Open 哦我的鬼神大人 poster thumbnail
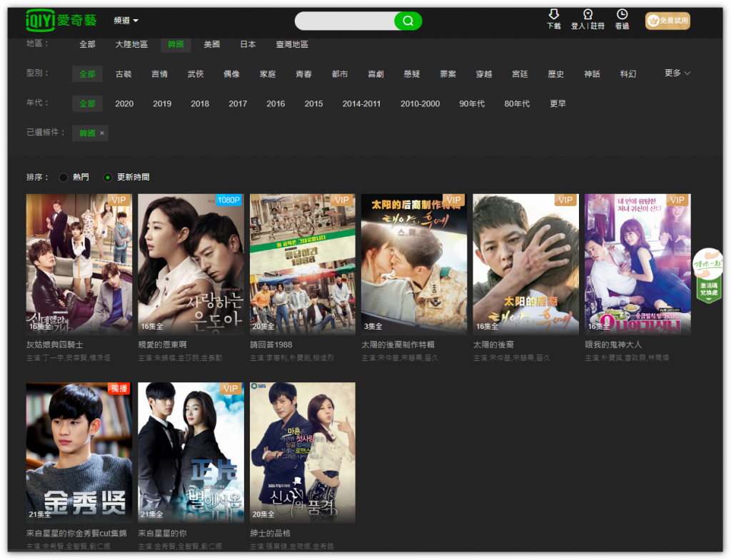The height and width of the screenshot is (560, 731). point(637,264)
